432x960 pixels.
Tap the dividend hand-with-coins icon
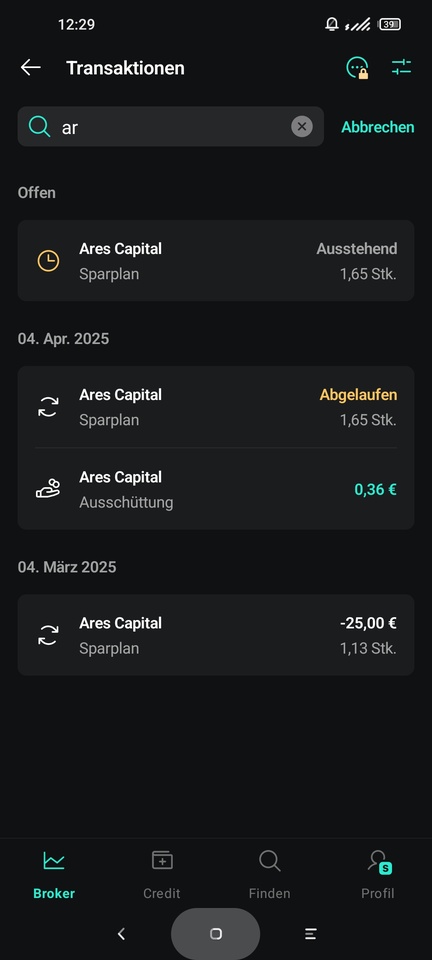pyautogui.click(x=48, y=489)
